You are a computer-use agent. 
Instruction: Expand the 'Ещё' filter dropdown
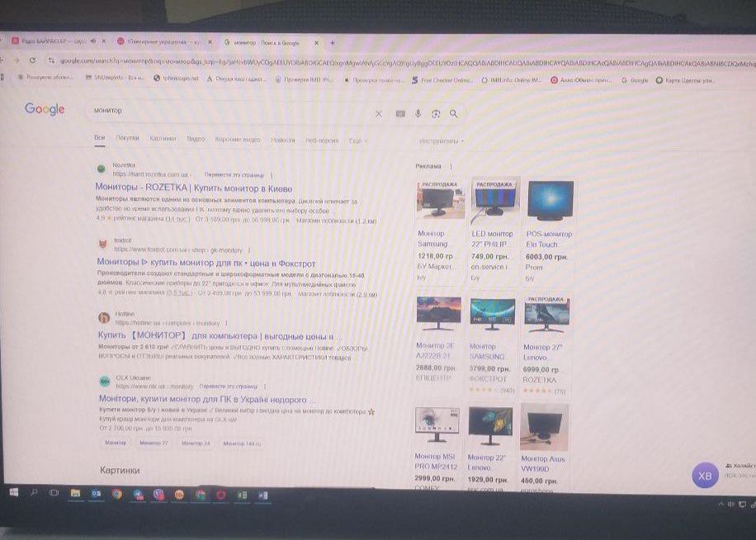click(357, 140)
